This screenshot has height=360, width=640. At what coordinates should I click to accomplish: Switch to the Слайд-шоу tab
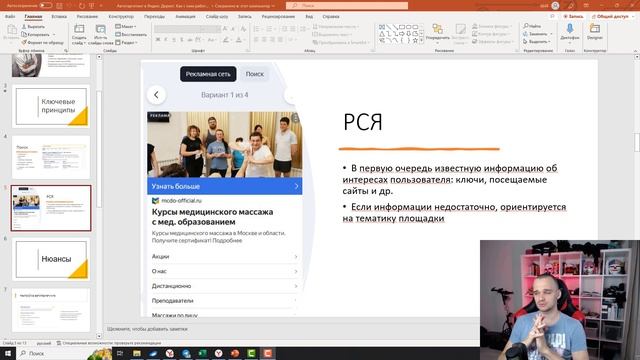coord(217,17)
